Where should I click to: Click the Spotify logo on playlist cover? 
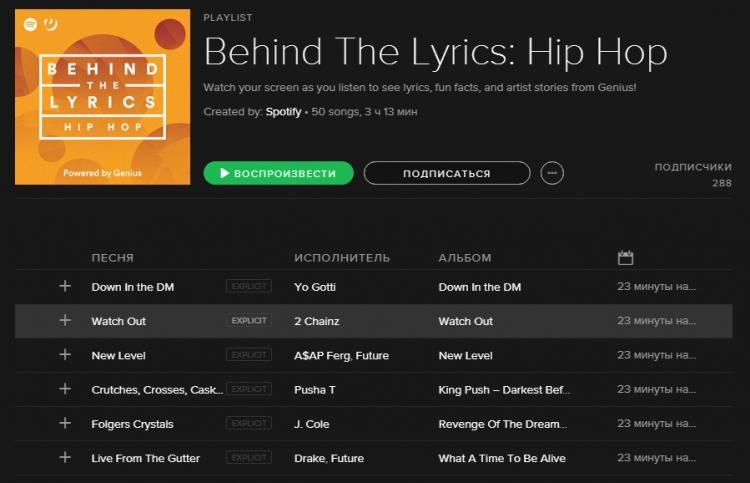click(30, 24)
